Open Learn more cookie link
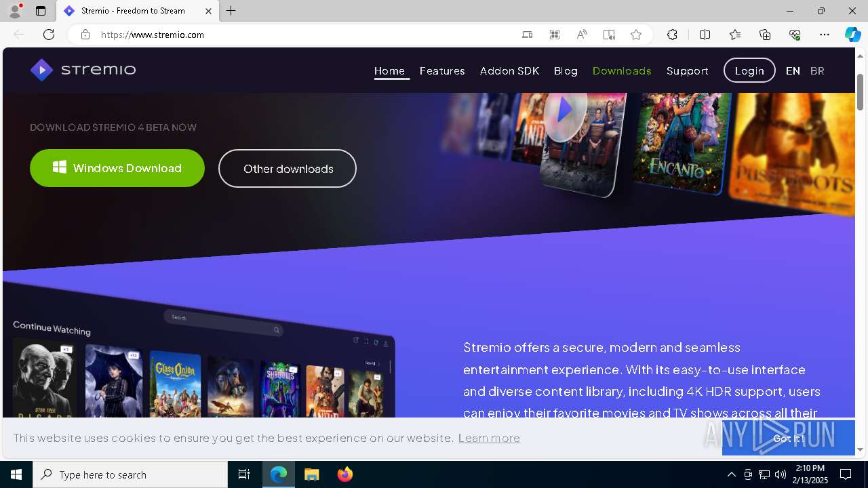This screenshot has width=868, height=488. tap(489, 438)
